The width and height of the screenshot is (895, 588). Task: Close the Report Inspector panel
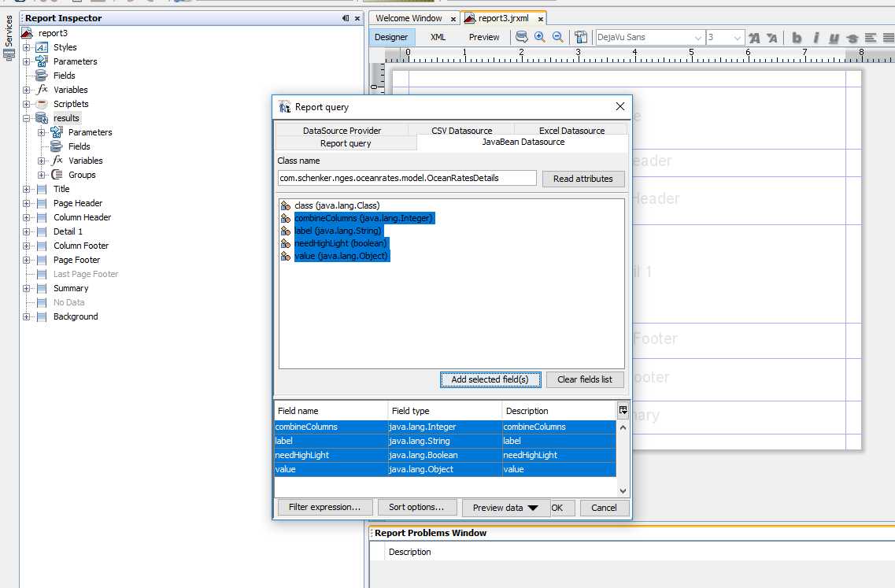[357, 18]
